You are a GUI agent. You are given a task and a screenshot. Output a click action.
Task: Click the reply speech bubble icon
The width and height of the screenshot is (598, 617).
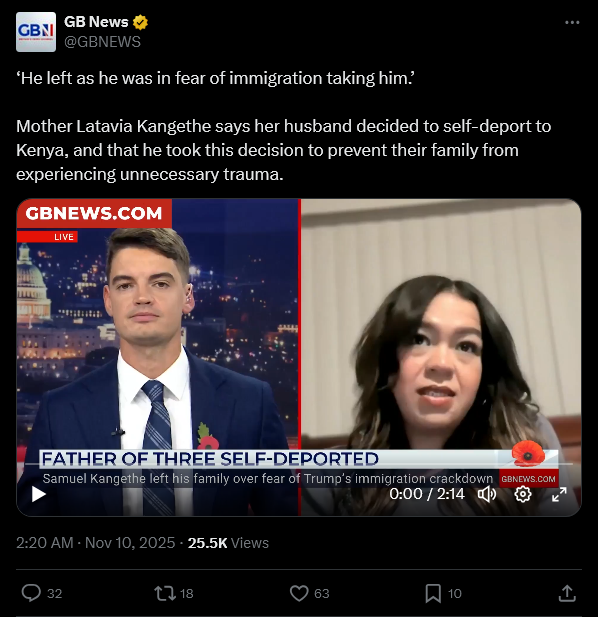point(31,593)
